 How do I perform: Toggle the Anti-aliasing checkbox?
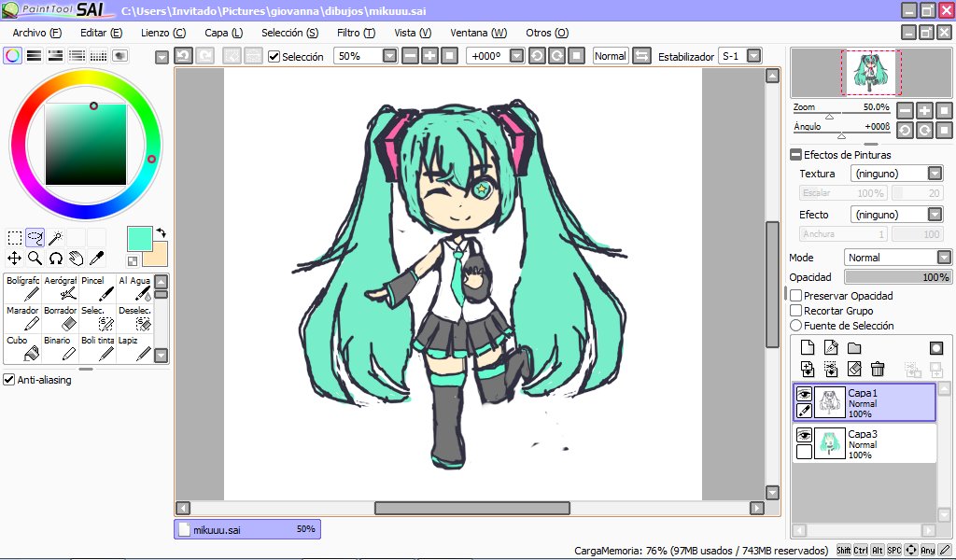pos(8,380)
